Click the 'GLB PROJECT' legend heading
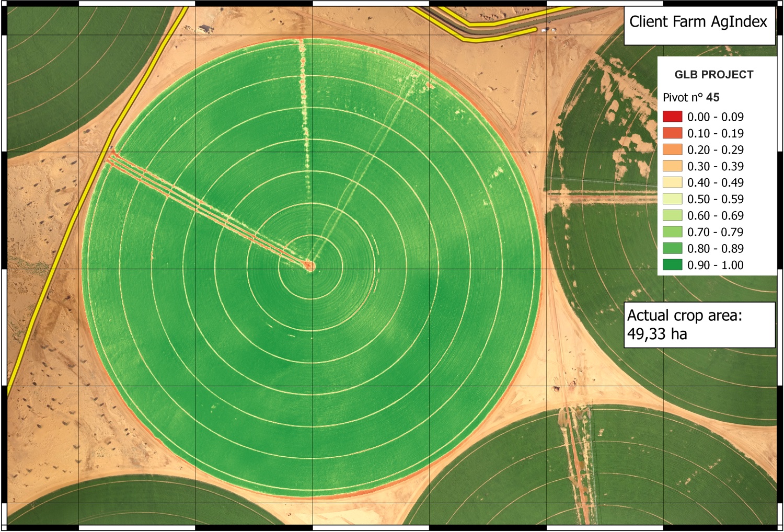The width and height of the screenshot is (784, 532). (714, 75)
